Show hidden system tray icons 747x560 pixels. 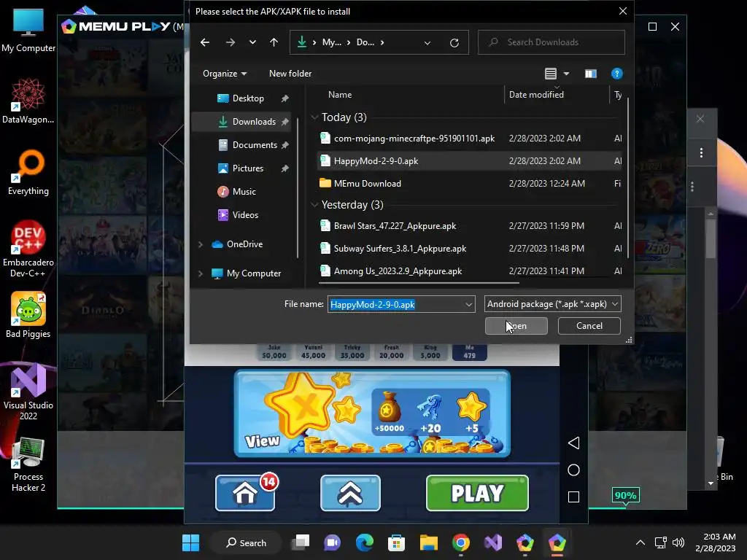pos(640,542)
